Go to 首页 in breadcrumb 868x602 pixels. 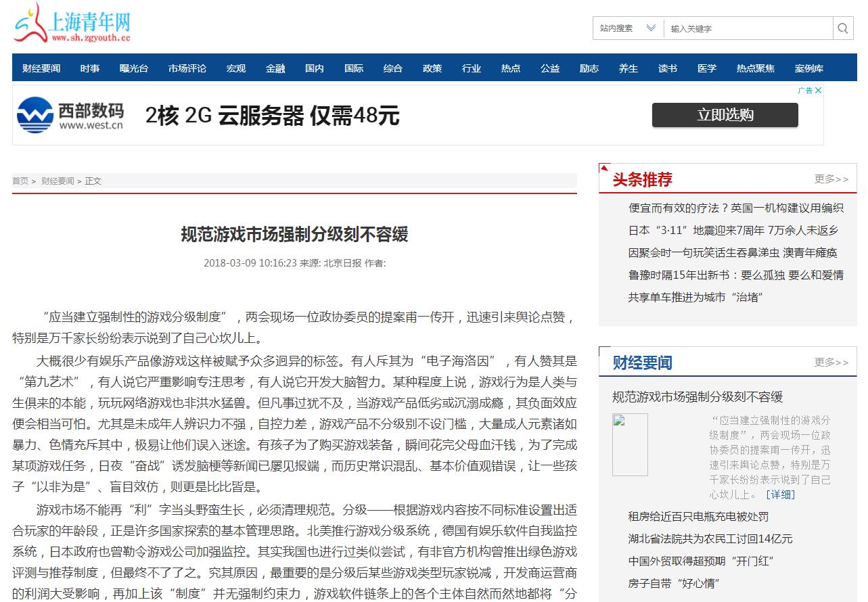(x=20, y=181)
